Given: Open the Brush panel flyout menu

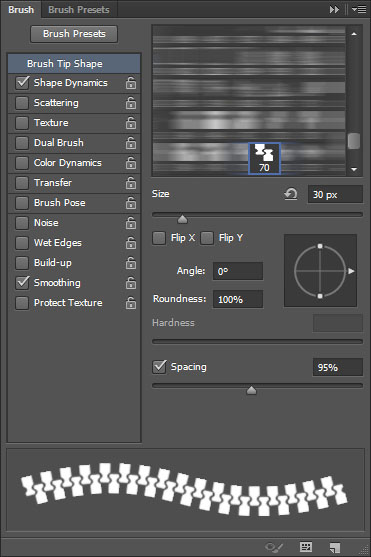Looking at the screenshot, I should (x=359, y=10).
